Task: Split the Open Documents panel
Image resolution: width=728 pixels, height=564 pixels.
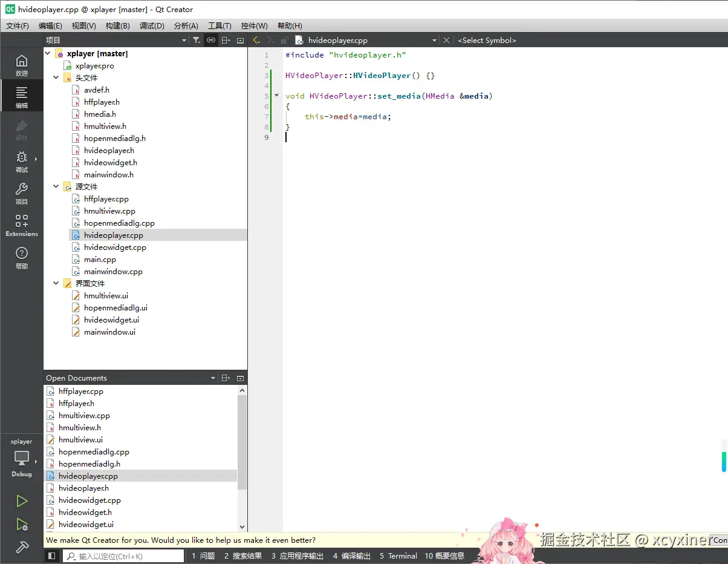Action: pos(226,378)
